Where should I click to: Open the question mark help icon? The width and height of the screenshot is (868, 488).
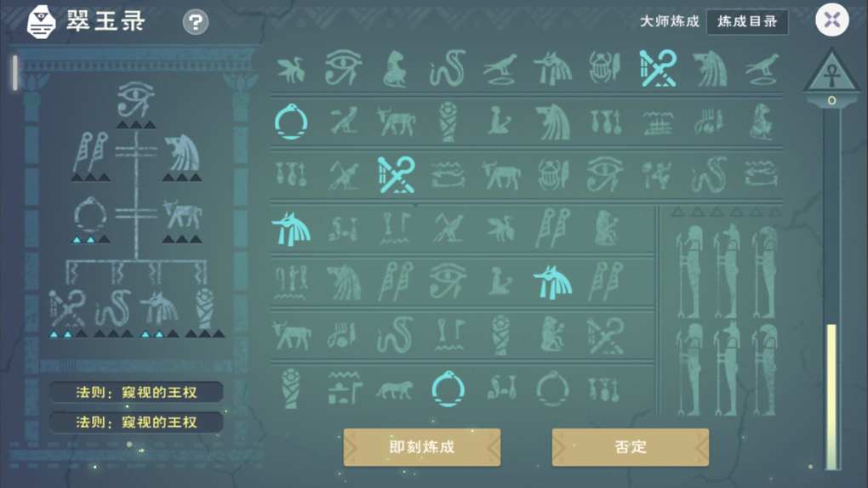point(196,22)
